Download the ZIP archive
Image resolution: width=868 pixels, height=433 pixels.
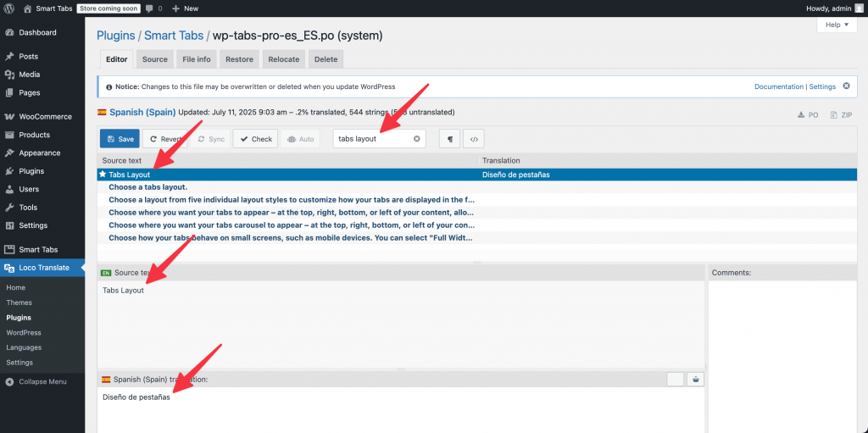coord(841,115)
